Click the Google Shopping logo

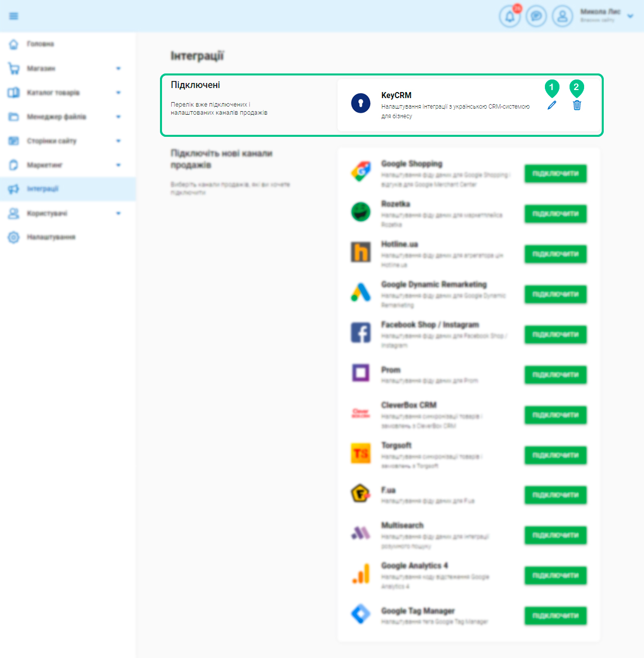tap(361, 172)
